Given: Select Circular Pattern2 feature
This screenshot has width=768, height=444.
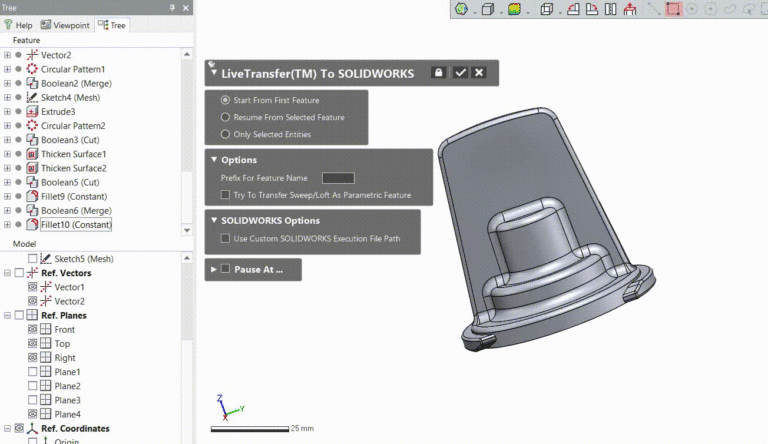Looking at the screenshot, I should 73,125.
